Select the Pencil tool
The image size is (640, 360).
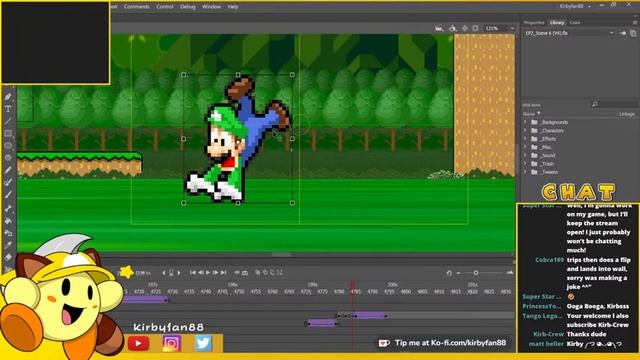click(x=8, y=170)
